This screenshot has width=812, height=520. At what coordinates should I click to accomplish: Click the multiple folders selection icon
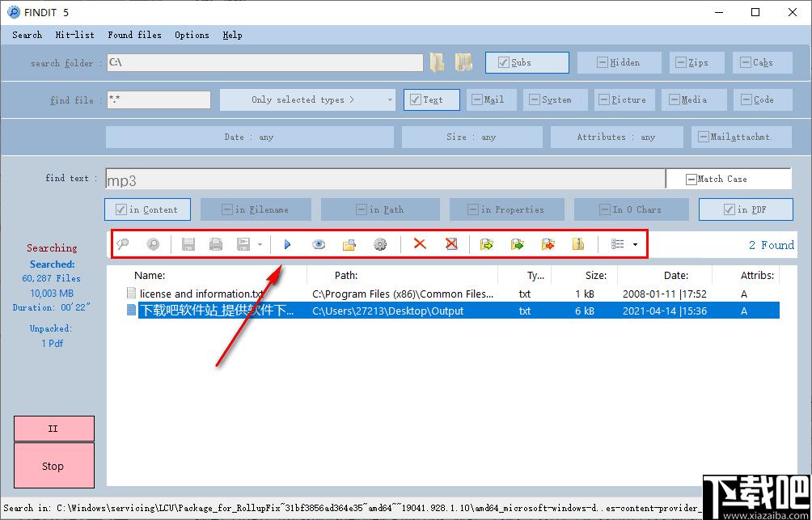463,62
